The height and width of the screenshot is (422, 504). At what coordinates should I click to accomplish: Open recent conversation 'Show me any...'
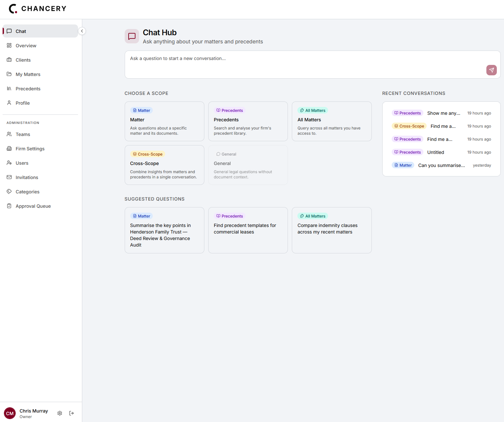441,113
